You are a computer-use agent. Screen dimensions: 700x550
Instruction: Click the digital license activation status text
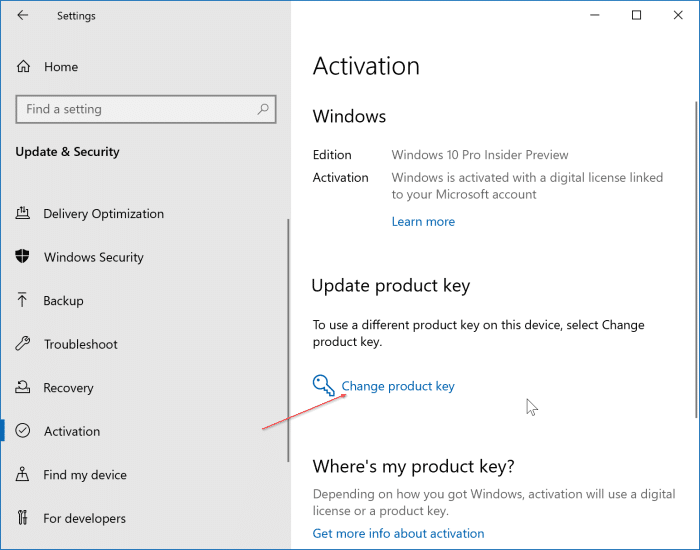[527, 186]
